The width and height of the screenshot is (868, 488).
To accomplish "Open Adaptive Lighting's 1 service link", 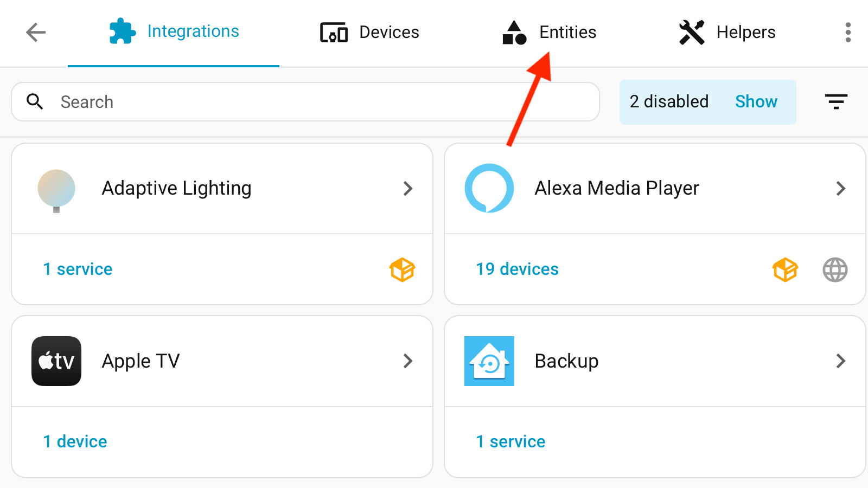I will tap(78, 269).
